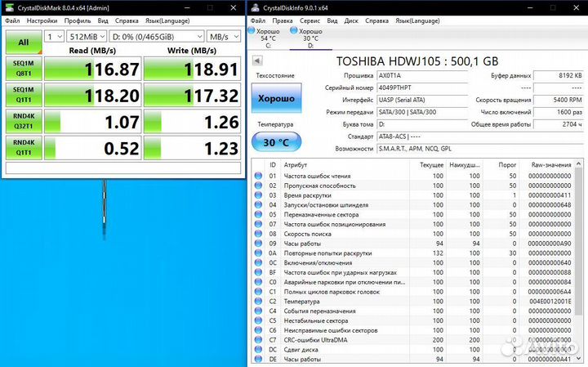Click status icon for Неисправимые ошибки секторов

pyautogui.click(x=258, y=330)
